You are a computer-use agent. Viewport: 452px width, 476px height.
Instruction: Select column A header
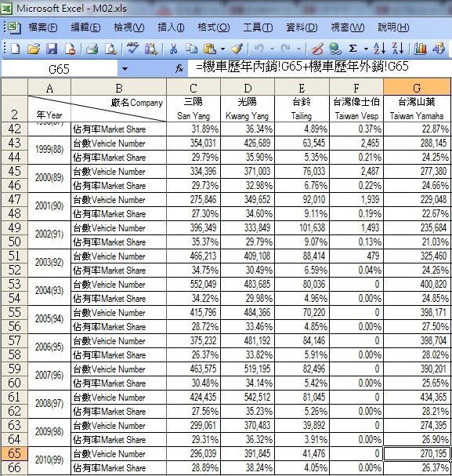click(x=49, y=88)
